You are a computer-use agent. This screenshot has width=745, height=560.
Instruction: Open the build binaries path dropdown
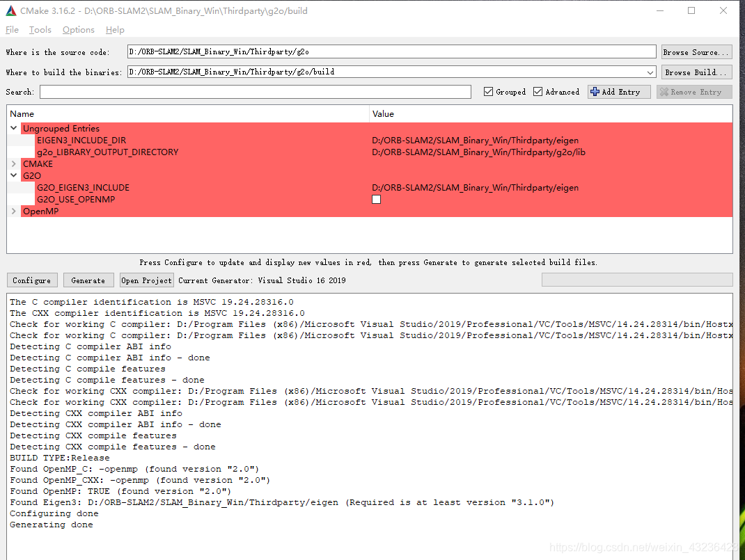coord(650,72)
